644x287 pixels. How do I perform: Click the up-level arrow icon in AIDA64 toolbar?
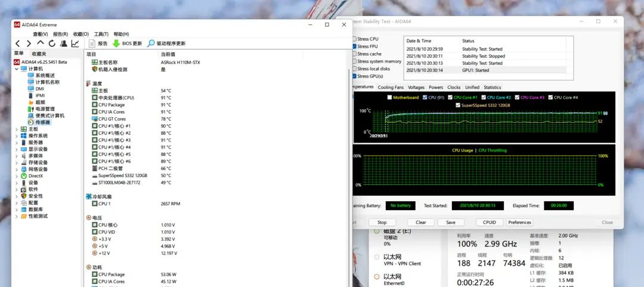(41, 43)
